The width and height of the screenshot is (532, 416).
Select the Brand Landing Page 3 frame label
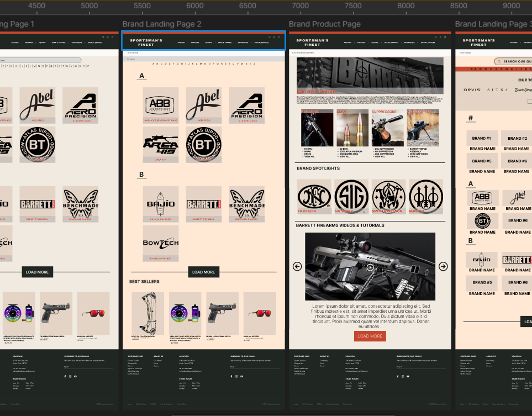pyautogui.click(x=493, y=24)
